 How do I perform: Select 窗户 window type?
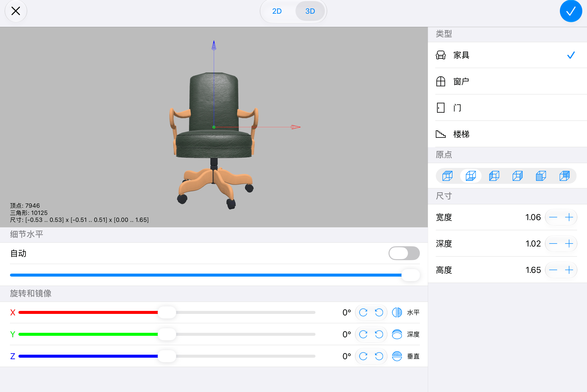[x=507, y=82]
